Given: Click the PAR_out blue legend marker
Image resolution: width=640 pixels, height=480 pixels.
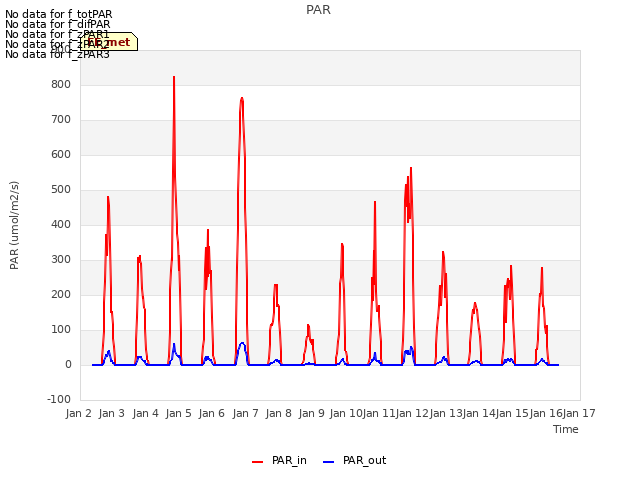Looking at the screenshot, I should pos(329,462).
